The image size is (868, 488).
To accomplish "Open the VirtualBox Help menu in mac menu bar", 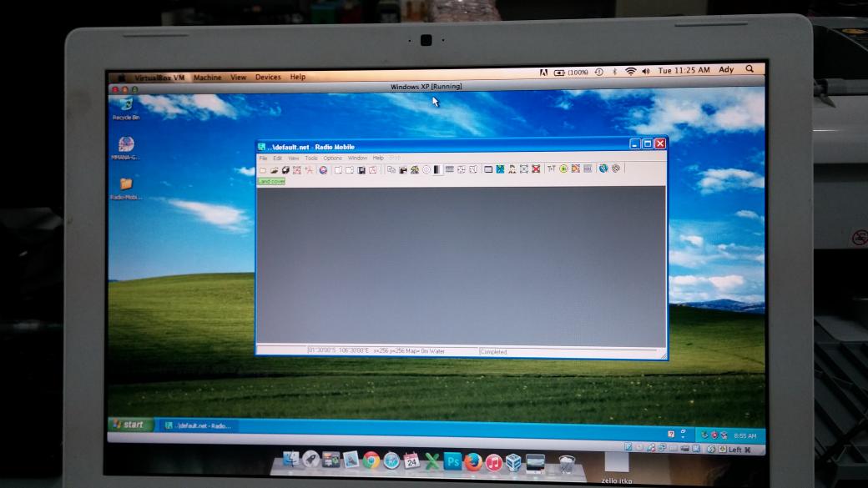I will (298, 77).
